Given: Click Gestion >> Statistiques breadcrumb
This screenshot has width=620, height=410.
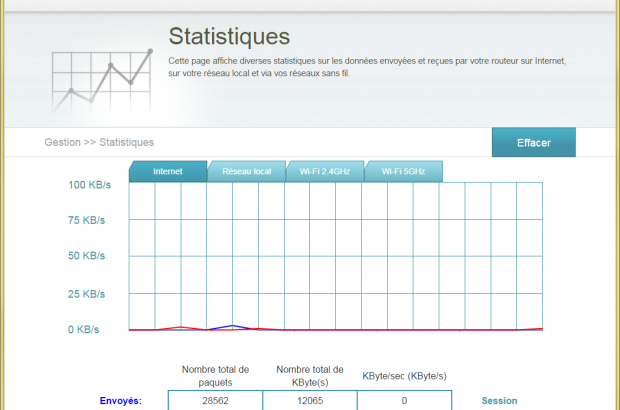Looking at the screenshot, I should pyautogui.click(x=99, y=143).
